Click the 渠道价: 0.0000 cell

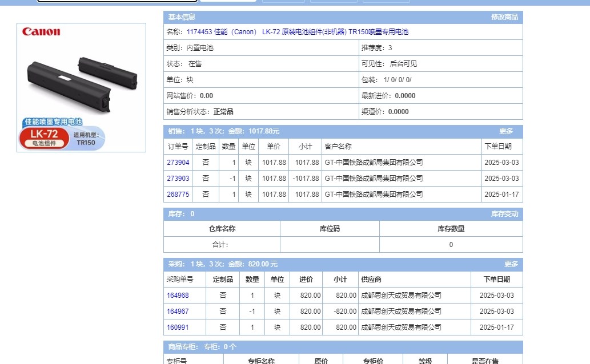pyautogui.click(x=441, y=112)
